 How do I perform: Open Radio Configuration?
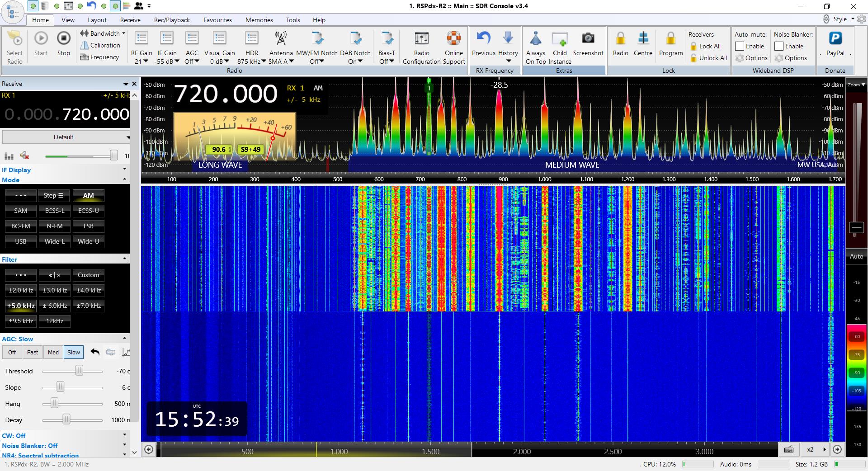coord(421,39)
